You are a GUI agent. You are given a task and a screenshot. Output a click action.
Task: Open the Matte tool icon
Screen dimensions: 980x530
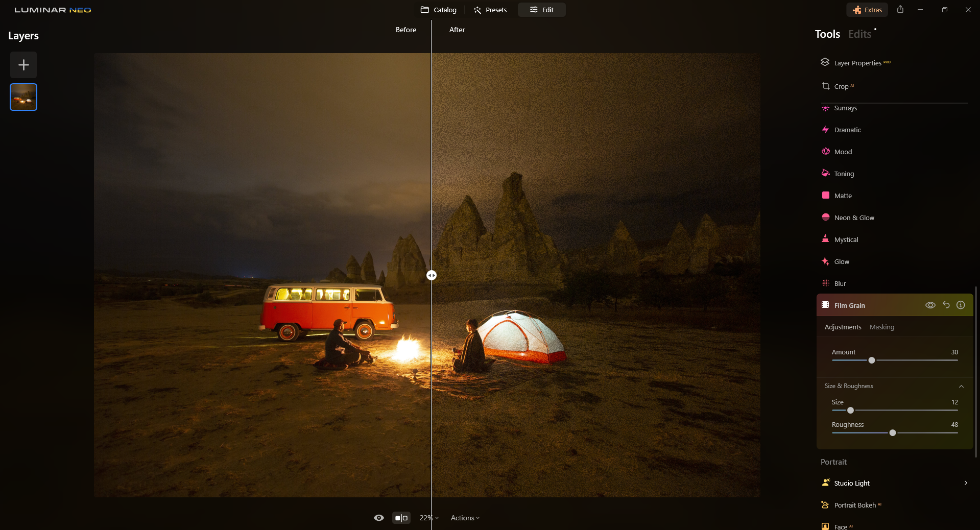click(825, 196)
